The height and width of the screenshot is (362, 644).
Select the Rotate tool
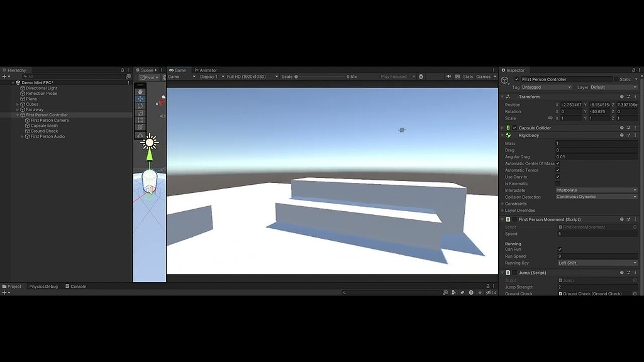click(x=140, y=106)
